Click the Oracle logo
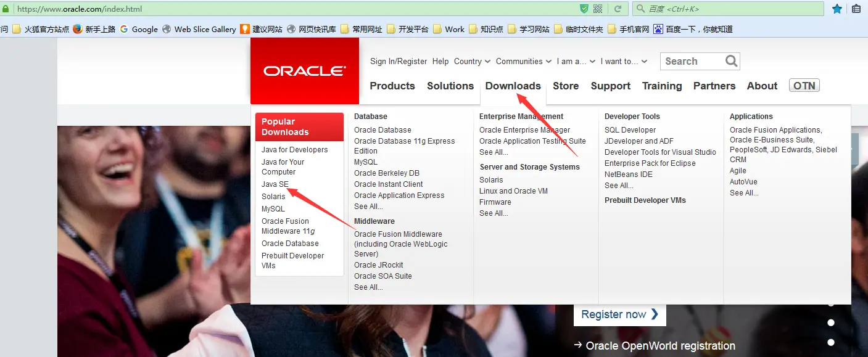The height and width of the screenshot is (357, 868). 304,71
